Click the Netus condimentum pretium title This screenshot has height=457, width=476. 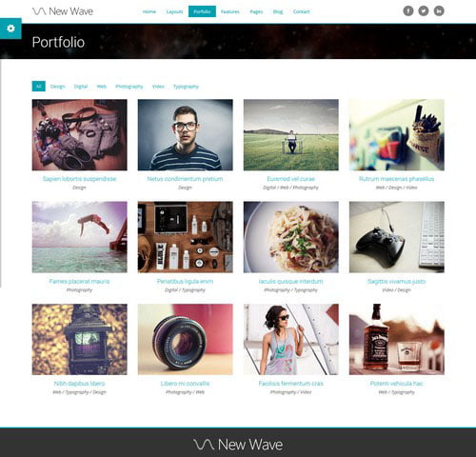(185, 179)
